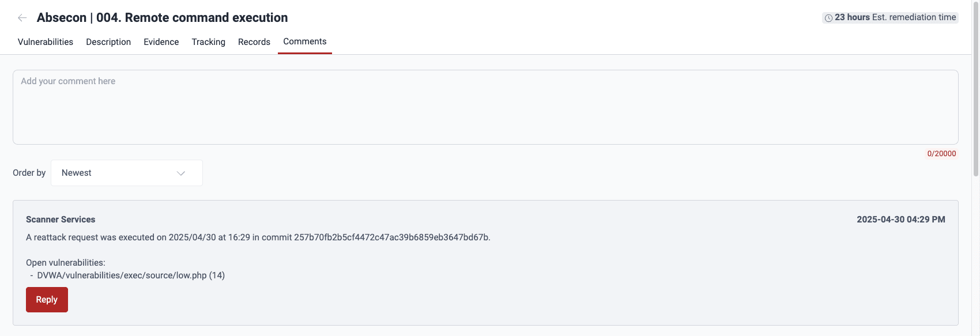The height and width of the screenshot is (336, 980).
Task: Switch to the Evidence tab
Action: [x=161, y=41]
